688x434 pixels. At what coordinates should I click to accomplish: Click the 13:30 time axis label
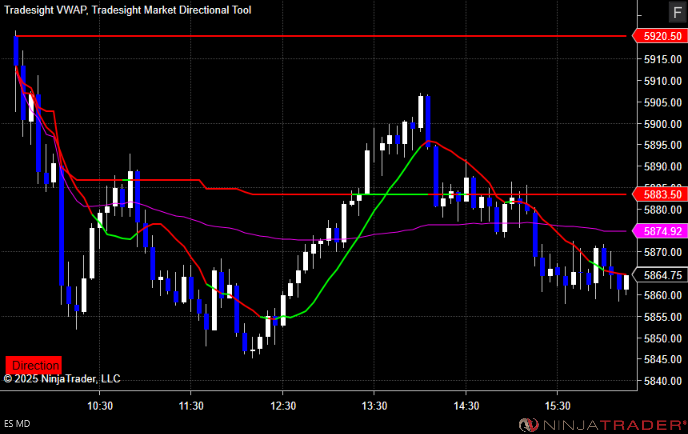(374, 406)
